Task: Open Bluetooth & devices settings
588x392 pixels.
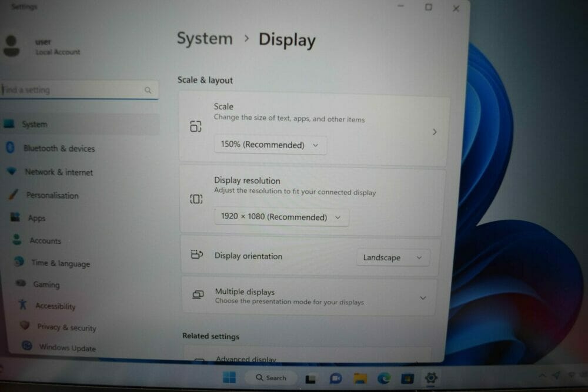Action: click(x=59, y=149)
